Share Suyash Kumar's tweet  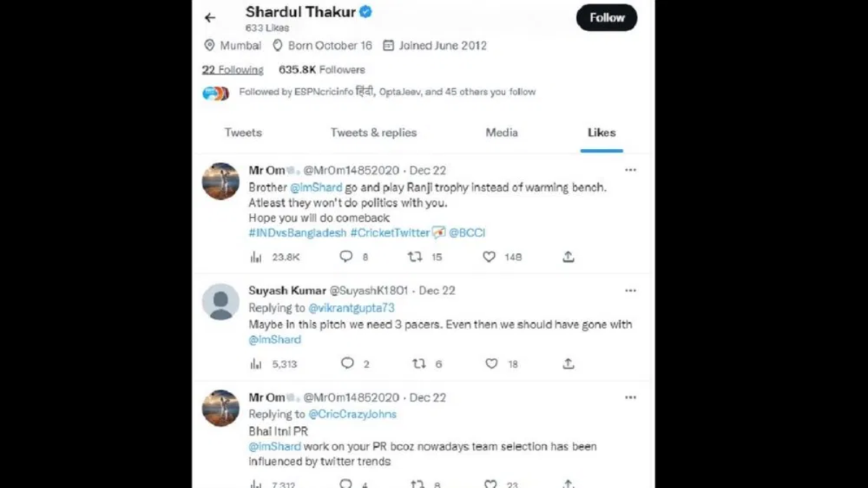(569, 364)
